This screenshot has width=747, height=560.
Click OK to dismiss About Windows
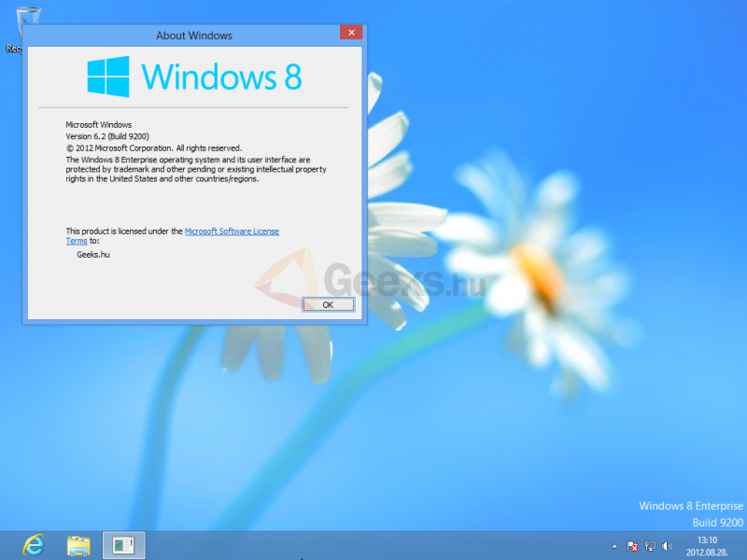[329, 305]
